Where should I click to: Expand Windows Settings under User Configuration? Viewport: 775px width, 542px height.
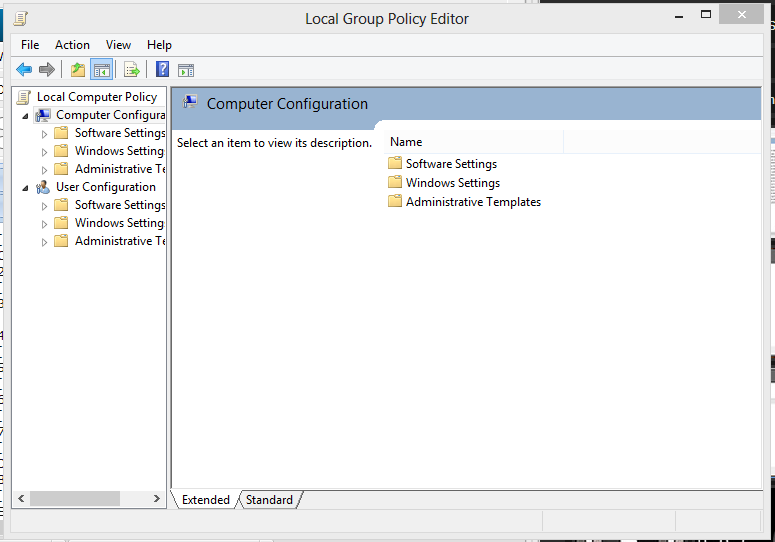(x=44, y=224)
